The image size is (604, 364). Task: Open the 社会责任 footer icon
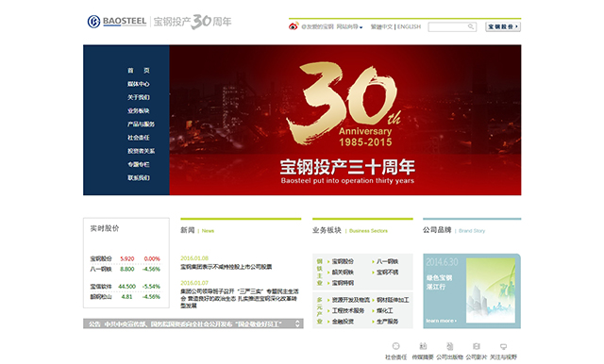pyautogui.click(x=395, y=346)
